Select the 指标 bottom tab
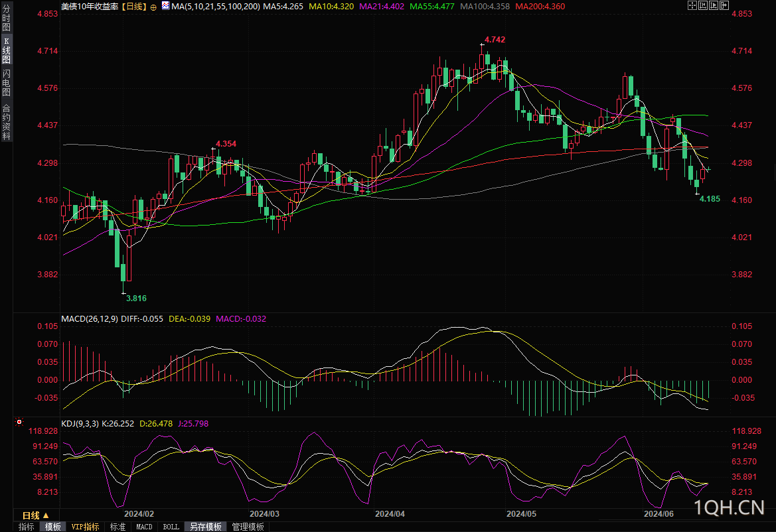 pos(26,527)
